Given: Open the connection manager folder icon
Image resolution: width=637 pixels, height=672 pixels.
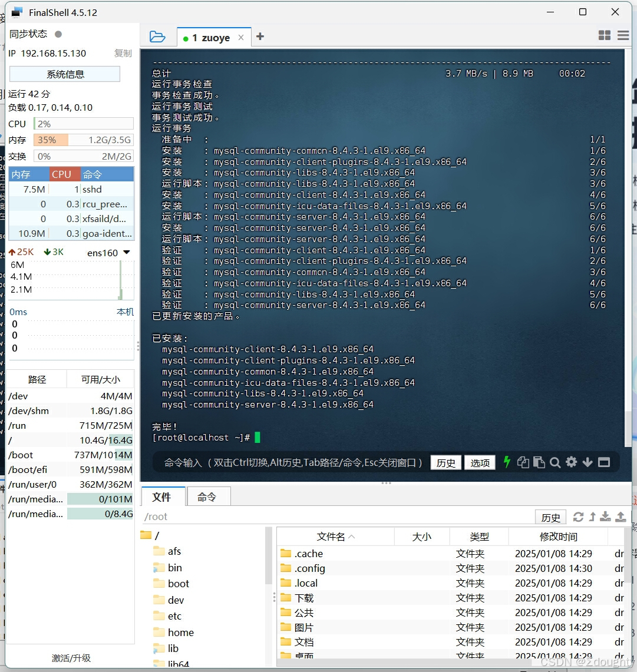Looking at the screenshot, I should [157, 37].
